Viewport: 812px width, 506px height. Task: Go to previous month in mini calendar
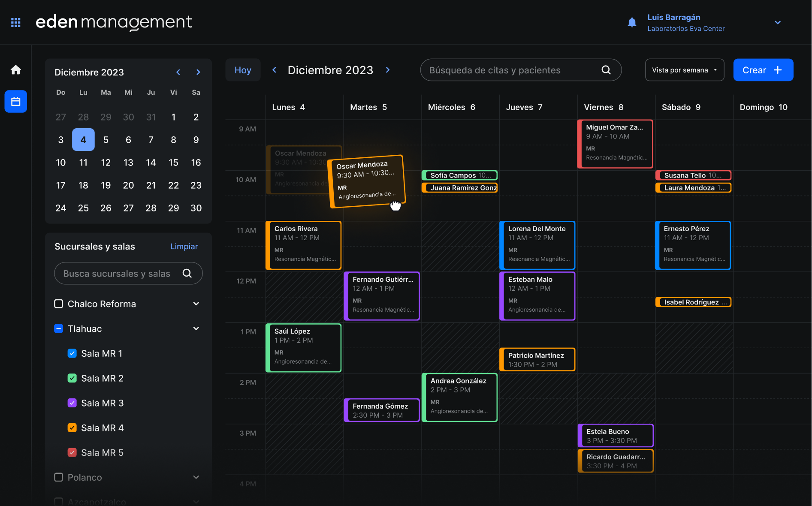pos(178,72)
